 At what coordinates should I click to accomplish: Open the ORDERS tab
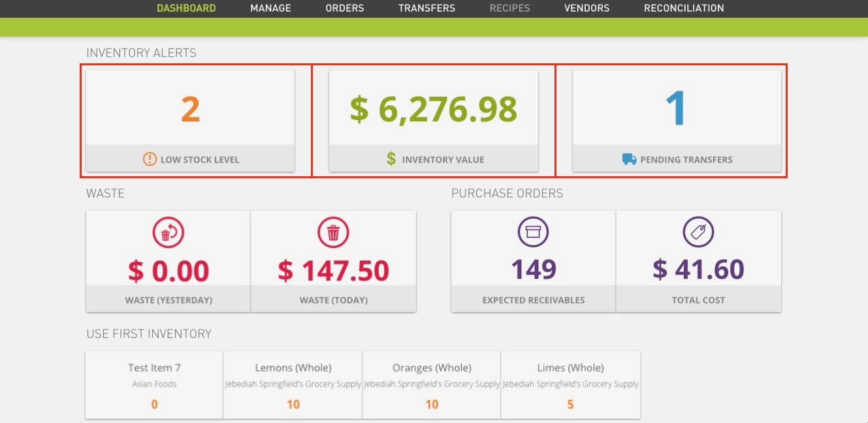(345, 8)
